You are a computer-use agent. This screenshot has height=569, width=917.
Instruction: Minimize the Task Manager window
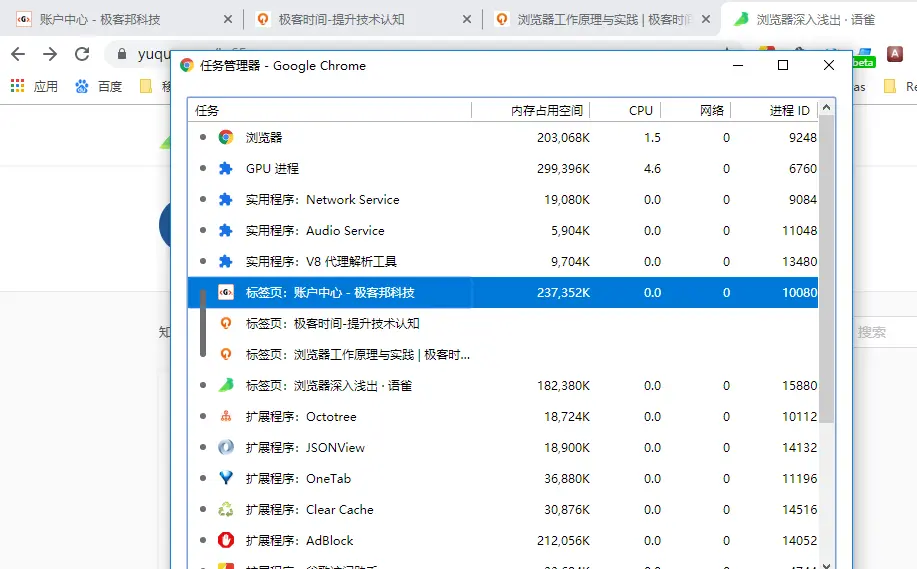(x=738, y=65)
